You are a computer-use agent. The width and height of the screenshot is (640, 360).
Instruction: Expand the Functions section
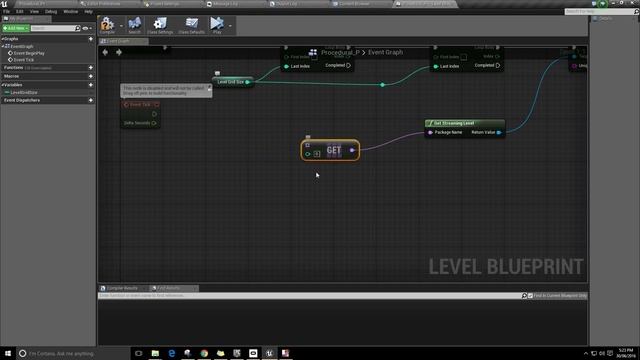click(13, 67)
